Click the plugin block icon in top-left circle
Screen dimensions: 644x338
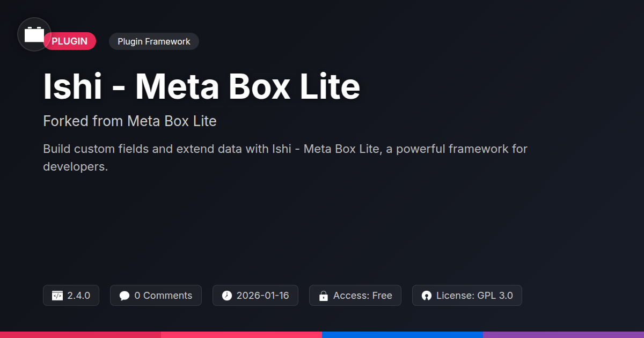click(x=34, y=35)
